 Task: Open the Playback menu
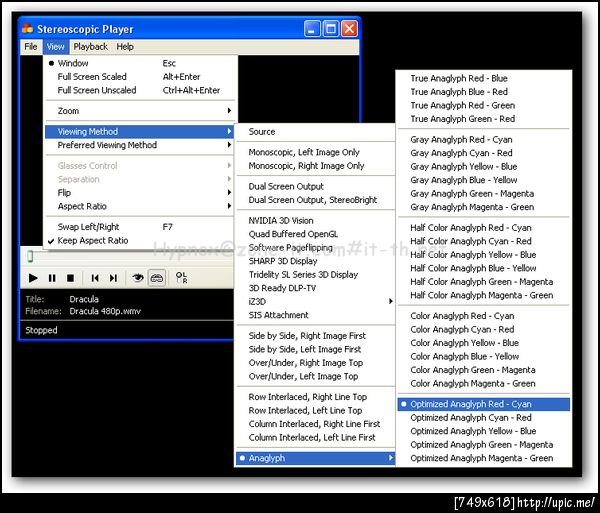91,47
